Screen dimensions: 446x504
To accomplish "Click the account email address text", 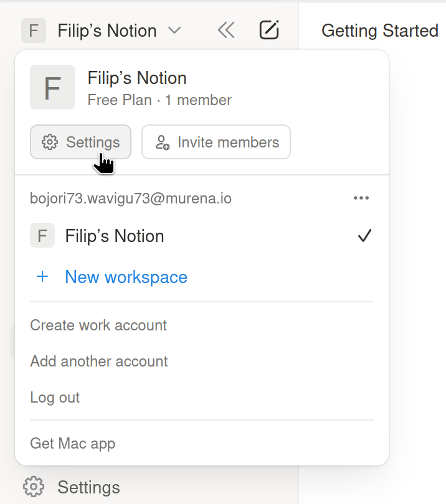I will pos(131,198).
